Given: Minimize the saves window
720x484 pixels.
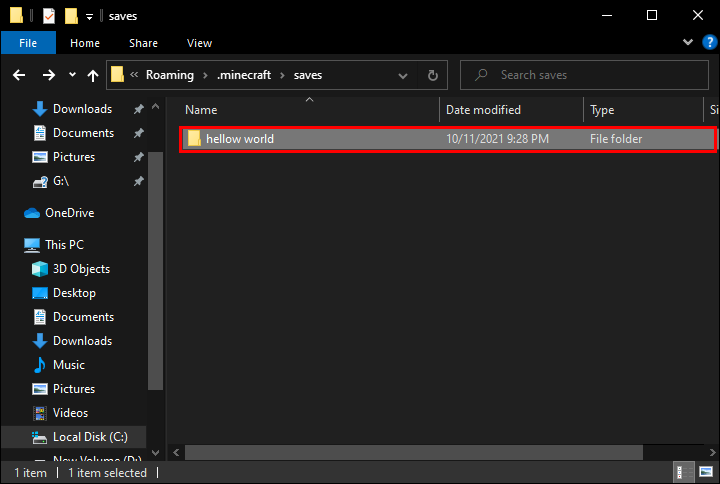Looking at the screenshot, I should click(607, 15).
